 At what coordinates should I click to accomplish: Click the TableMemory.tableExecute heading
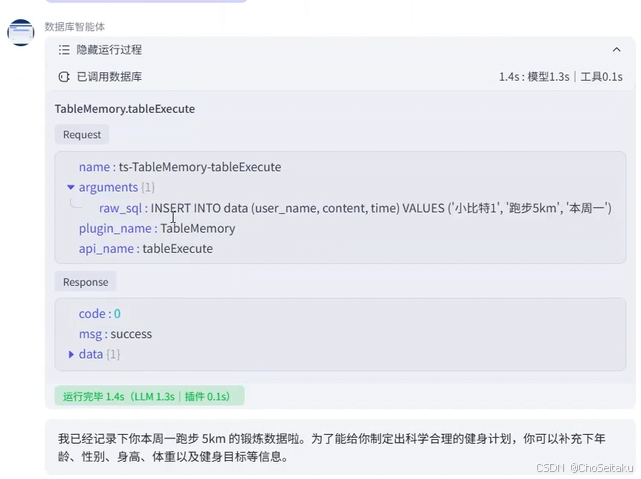(x=125, y=109)
